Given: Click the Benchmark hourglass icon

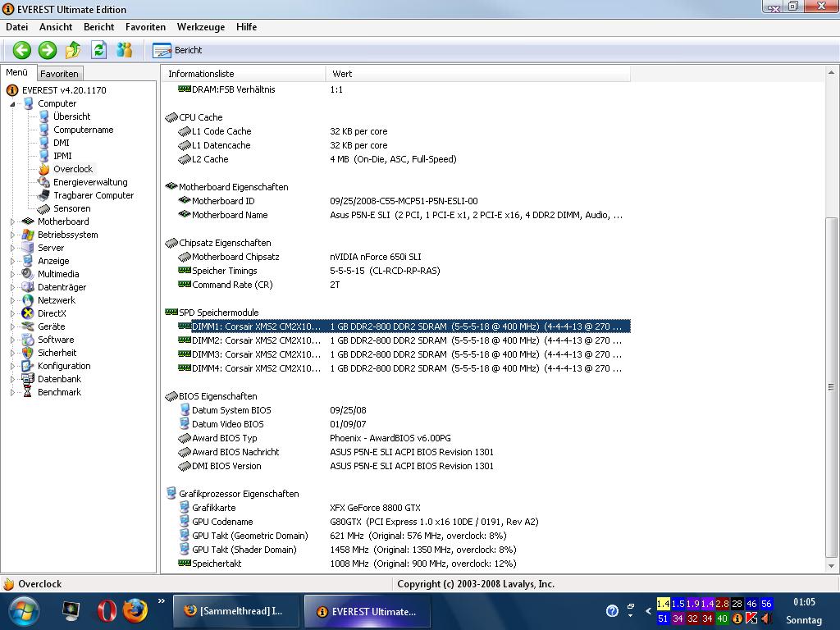Looking at the screenshot, I should [x=27, y=392].
